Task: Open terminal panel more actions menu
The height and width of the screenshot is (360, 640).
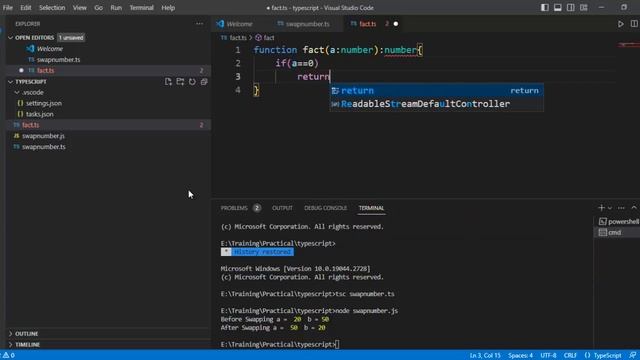Action: (621, 208)
